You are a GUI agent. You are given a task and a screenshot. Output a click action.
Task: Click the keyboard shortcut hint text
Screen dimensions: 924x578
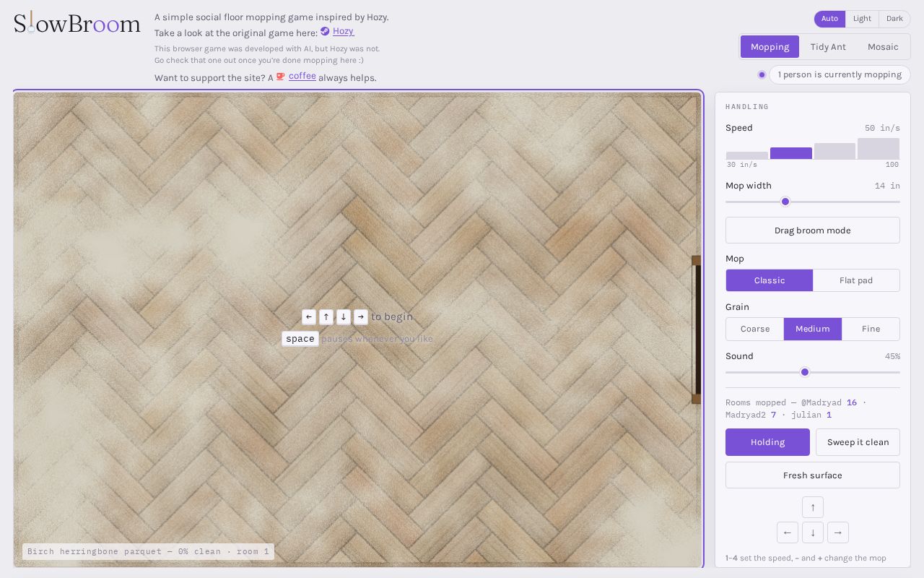[806, 558]
